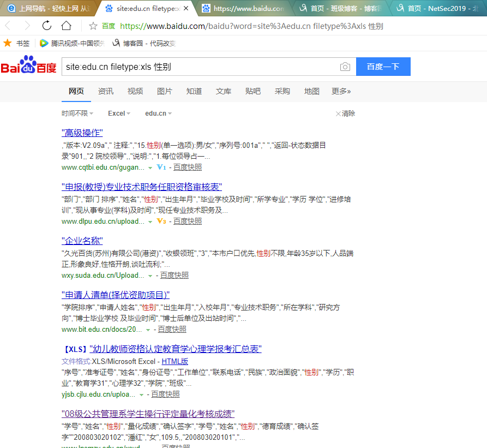Open result 申报(教授)专业技术职务任职资格审核表

click(x=142, y=187)
